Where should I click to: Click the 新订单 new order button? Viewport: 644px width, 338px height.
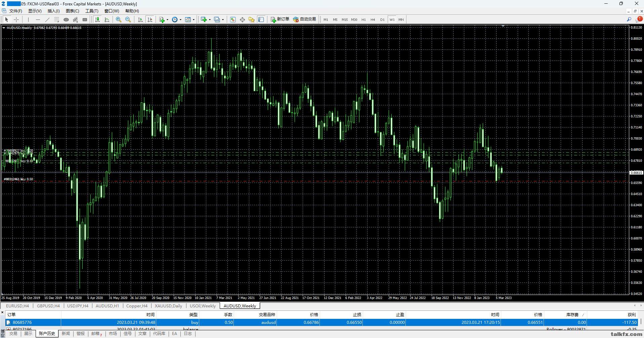(280, 20)
